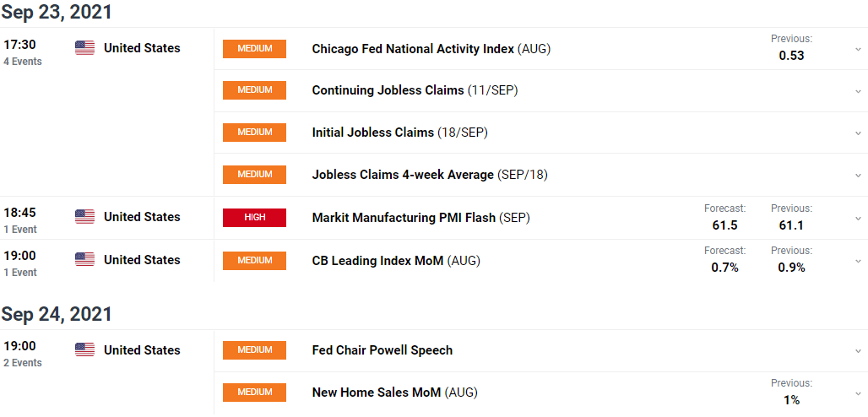
Task: Expand Chicago Fed National Activity Index row
Action: [x=858, y=49]
